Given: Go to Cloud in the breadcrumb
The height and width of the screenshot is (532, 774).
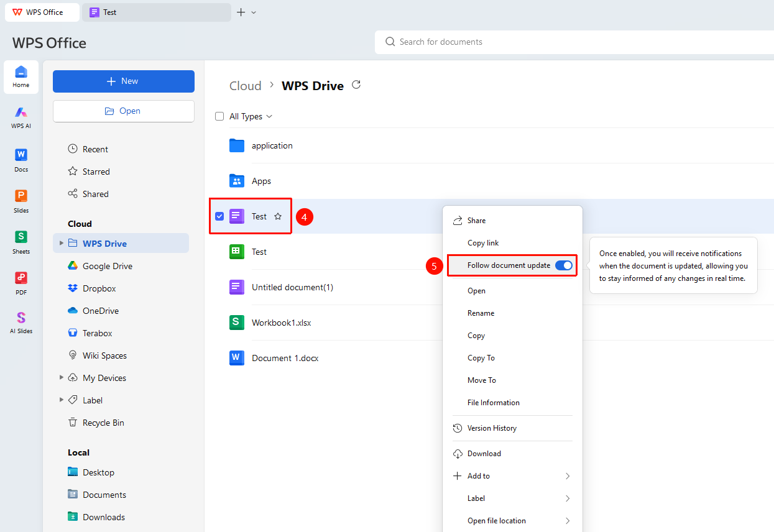Looking at the screenshot, I should (x=246, y=86).
